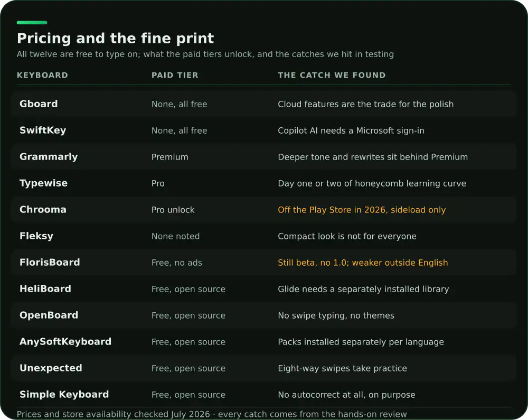The image size is (528, 420).
Task: Click the PAID TIER column header
Action: tap(175, 75)
